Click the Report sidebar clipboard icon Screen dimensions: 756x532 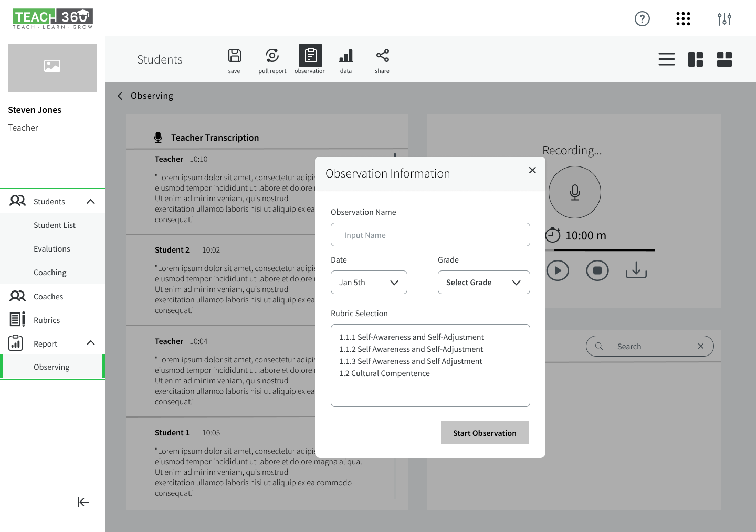[16, 343]
